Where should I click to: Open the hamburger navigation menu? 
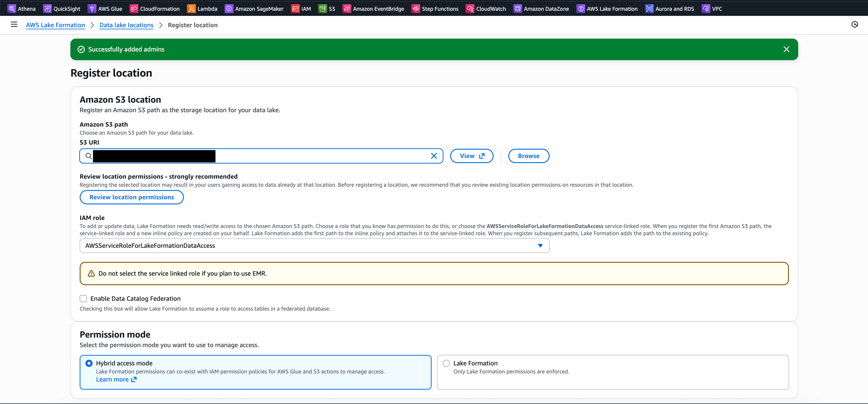point(14,24)
